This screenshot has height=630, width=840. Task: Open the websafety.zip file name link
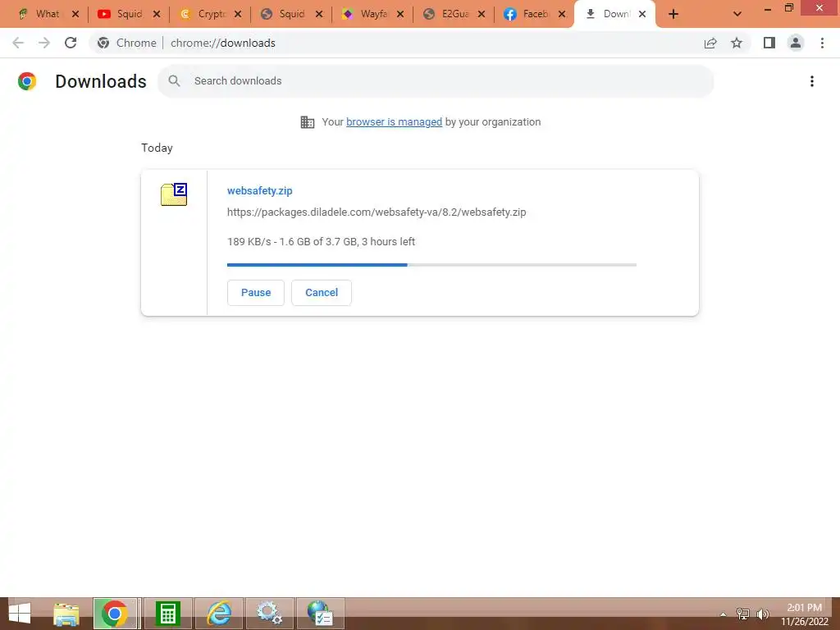[x=260, y=190]
